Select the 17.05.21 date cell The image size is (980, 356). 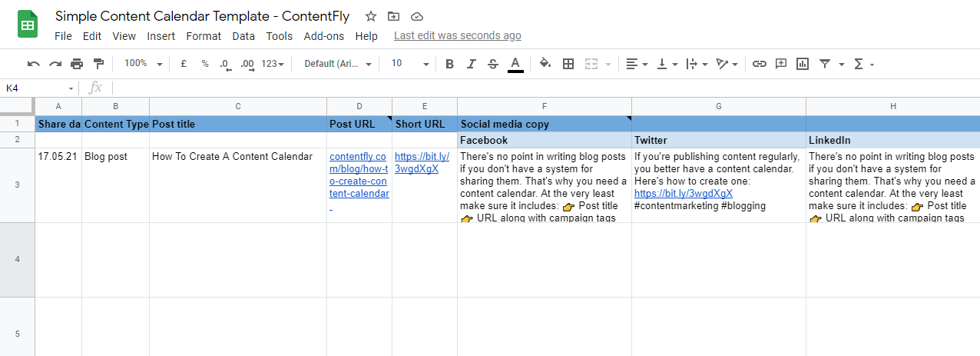coord(58,185)
